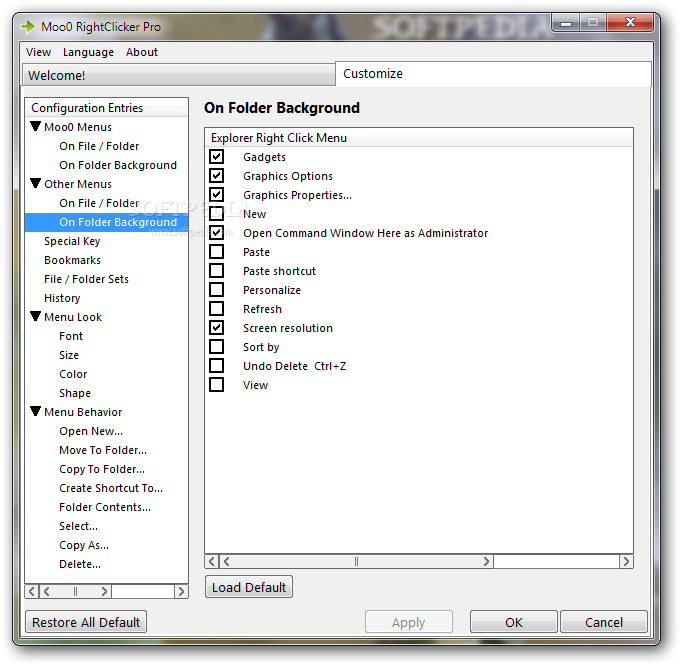Select Open New... under Menu Behavior
The width and height of the screenshot is (681, 666).
tap(91, 431)
